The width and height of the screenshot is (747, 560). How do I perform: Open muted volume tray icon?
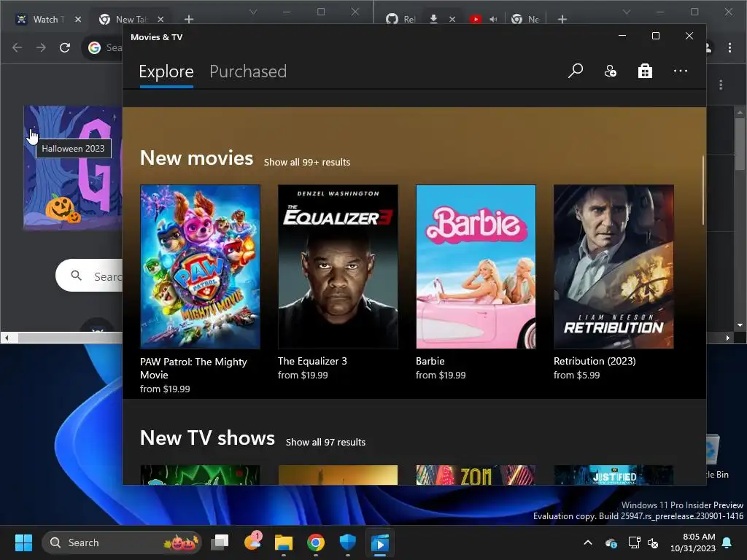653,542
